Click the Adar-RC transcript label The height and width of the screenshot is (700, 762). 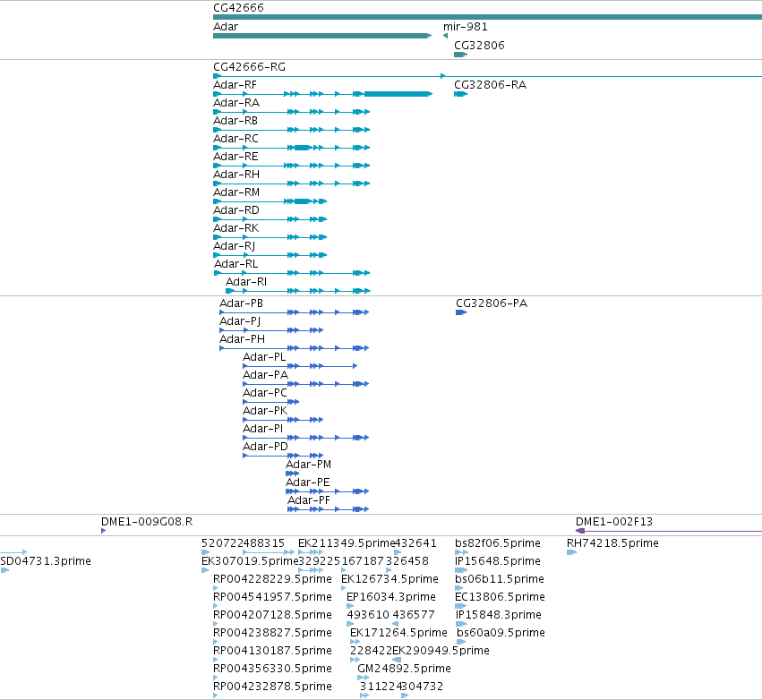point(235,139)
